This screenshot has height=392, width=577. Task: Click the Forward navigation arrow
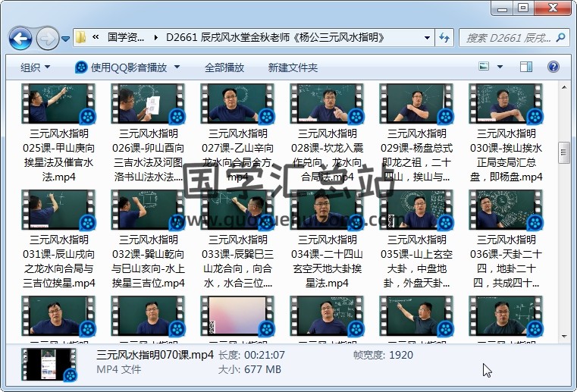tap(47, 38)
